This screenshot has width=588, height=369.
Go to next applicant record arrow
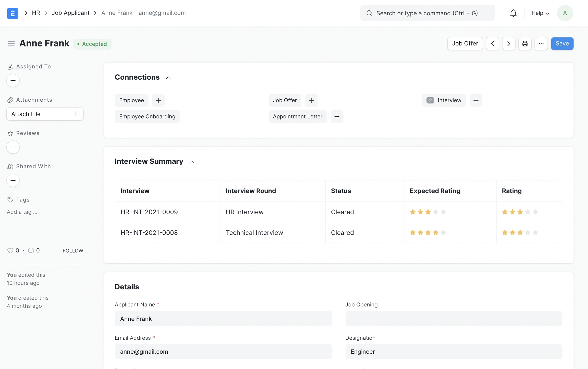click(508, 44)
